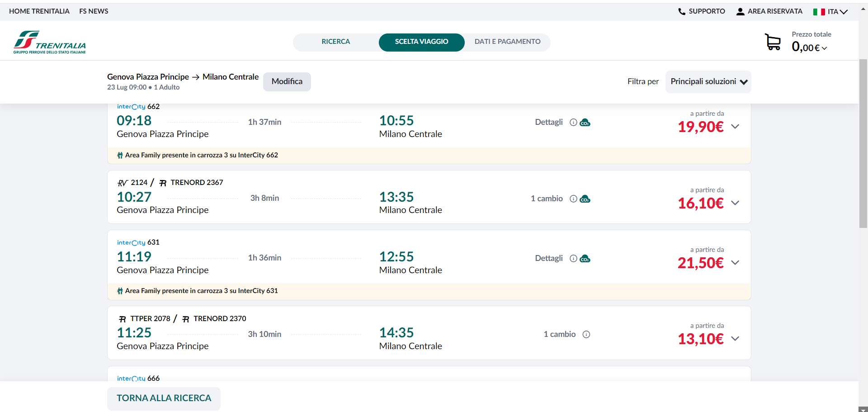Go to the Ricerca step tab

335,42
